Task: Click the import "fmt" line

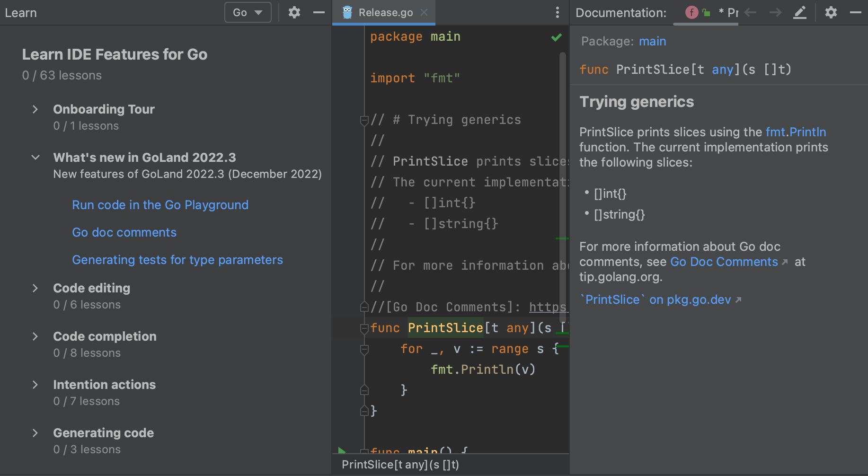Action: coord(415,78)
